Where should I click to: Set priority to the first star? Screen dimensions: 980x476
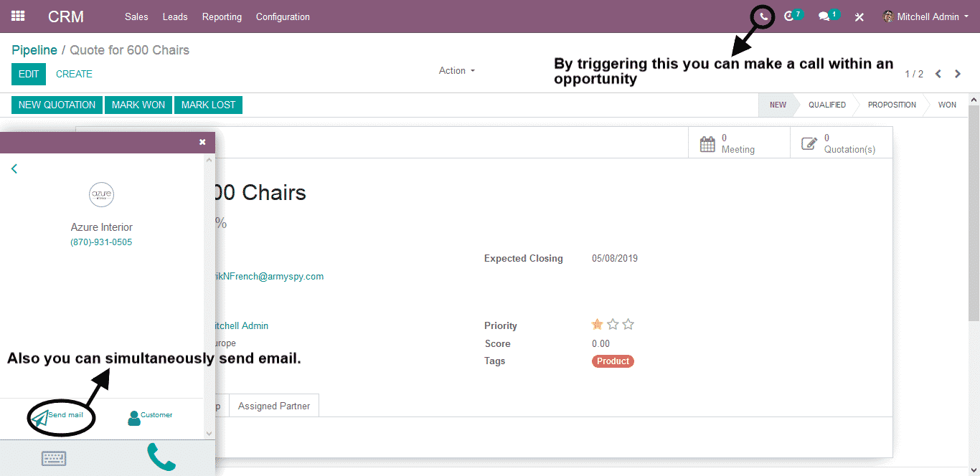597,325
